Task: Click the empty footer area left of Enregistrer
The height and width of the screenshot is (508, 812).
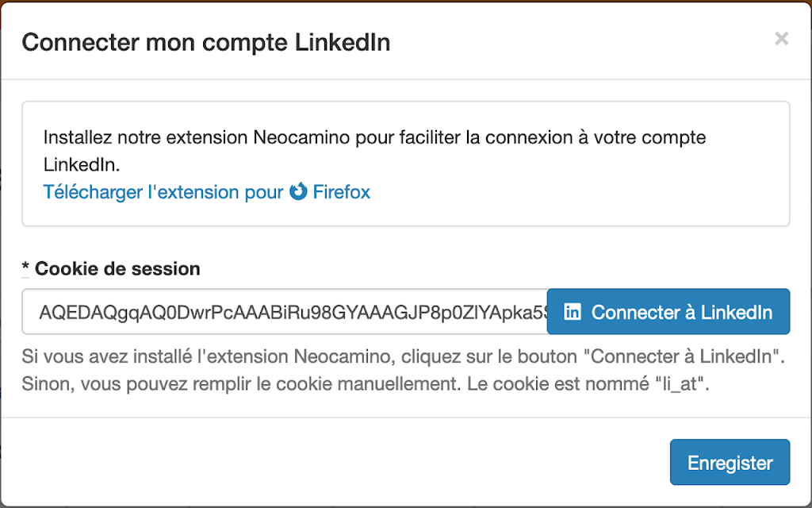Action: point(317,463)
